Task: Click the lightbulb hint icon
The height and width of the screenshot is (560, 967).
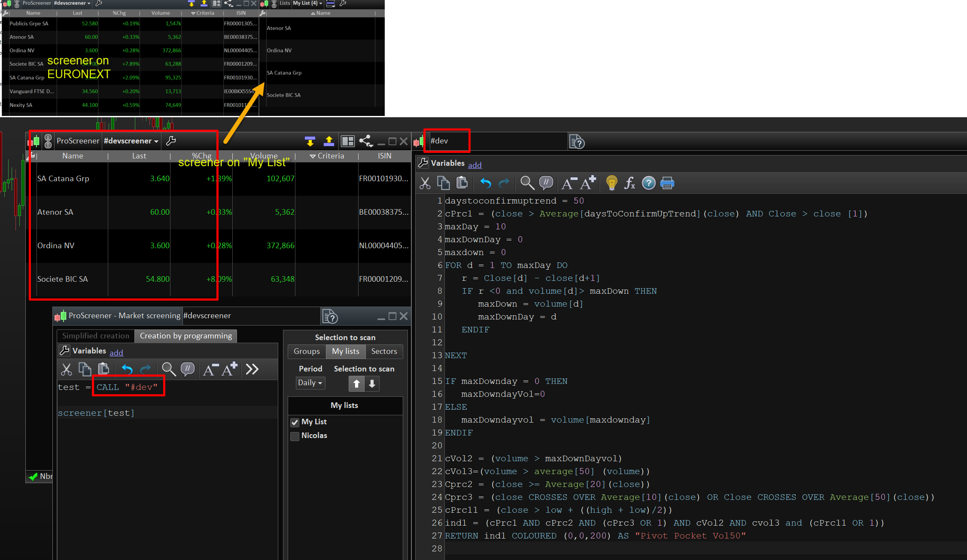Action: [611, 183]
